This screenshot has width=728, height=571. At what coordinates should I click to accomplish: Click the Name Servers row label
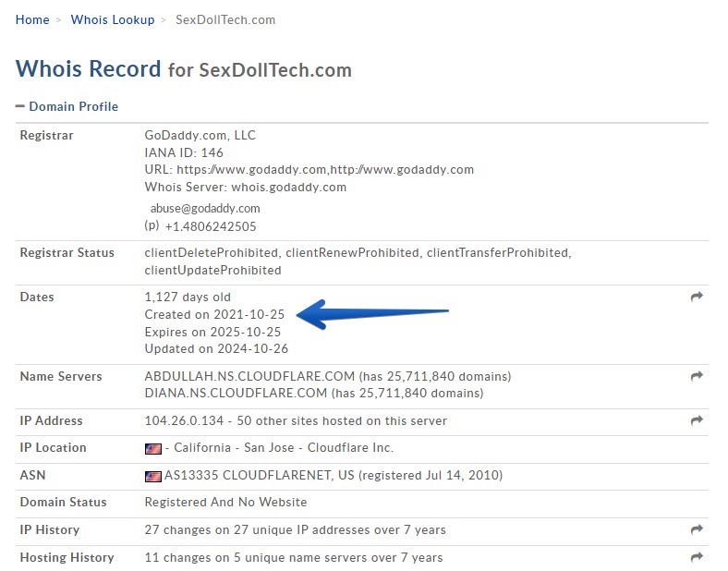(x=61, y=376)
